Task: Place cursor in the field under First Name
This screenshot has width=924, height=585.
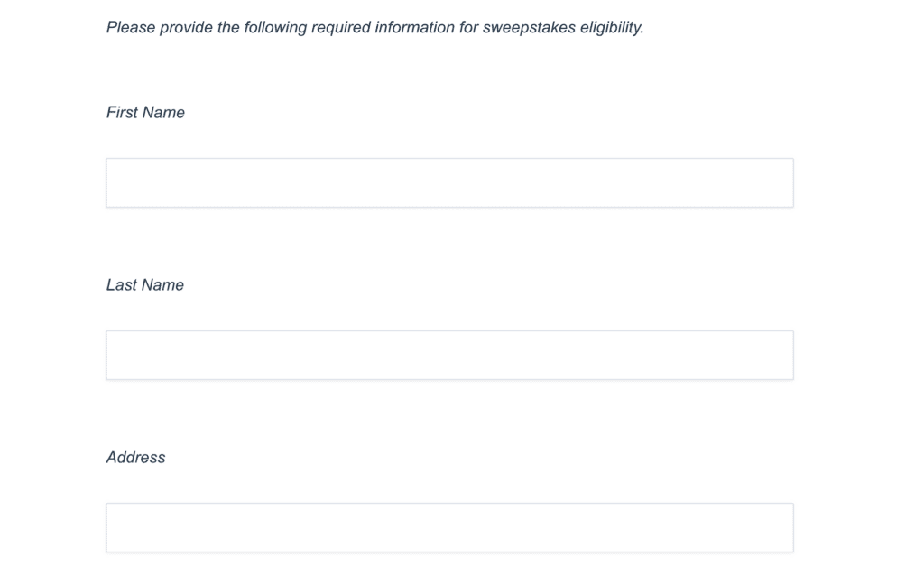Action: [449, 182]
